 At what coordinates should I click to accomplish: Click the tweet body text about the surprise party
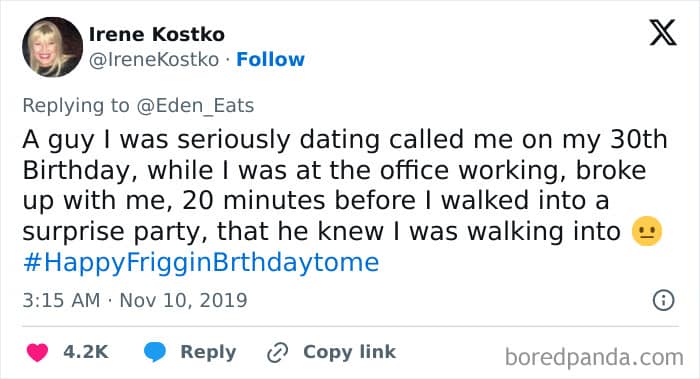pos(345,186)
